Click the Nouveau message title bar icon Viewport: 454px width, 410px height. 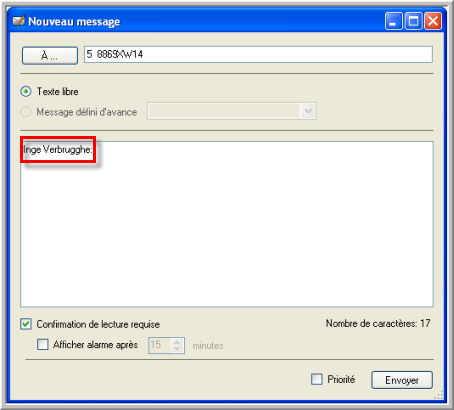coord(19,21)
